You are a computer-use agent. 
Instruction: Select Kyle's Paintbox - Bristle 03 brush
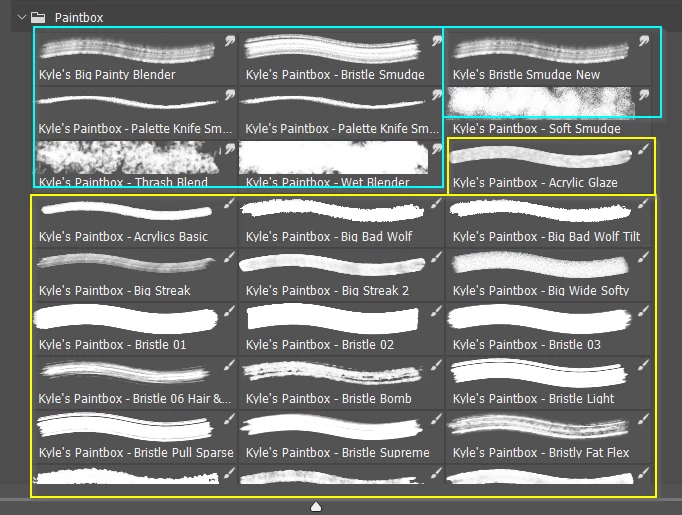548,328
